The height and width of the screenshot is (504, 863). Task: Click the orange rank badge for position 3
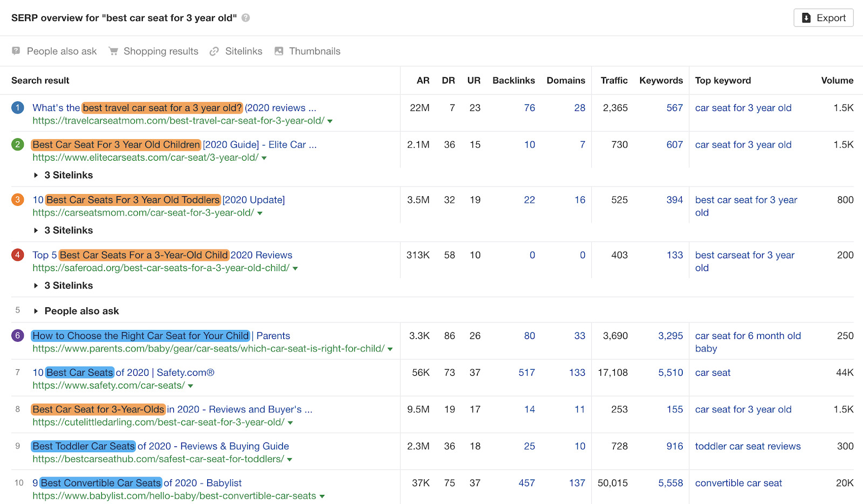coord(17,199)
